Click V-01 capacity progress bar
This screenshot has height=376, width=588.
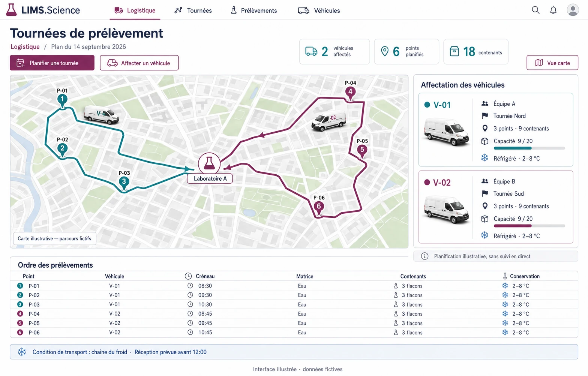tap(529, 148)
